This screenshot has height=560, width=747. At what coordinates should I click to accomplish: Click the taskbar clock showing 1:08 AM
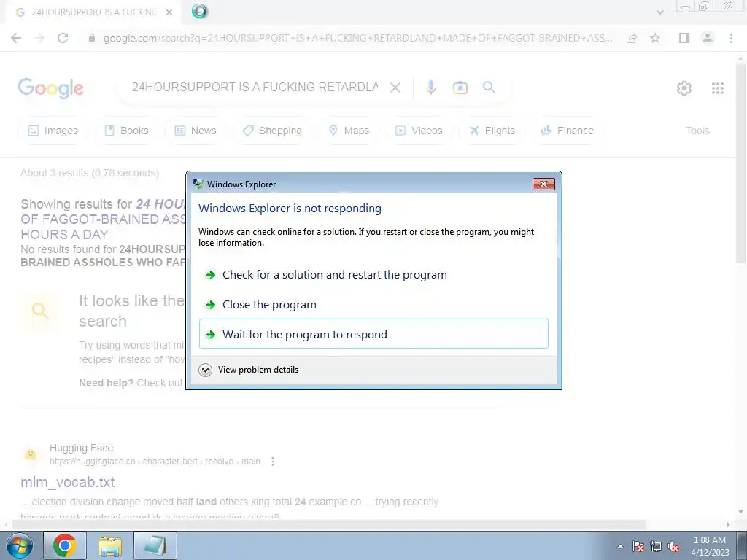(710, 546)
